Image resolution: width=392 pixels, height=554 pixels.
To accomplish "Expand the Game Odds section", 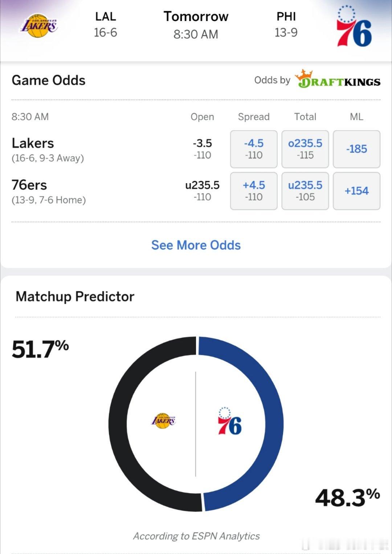I will 49,81.
